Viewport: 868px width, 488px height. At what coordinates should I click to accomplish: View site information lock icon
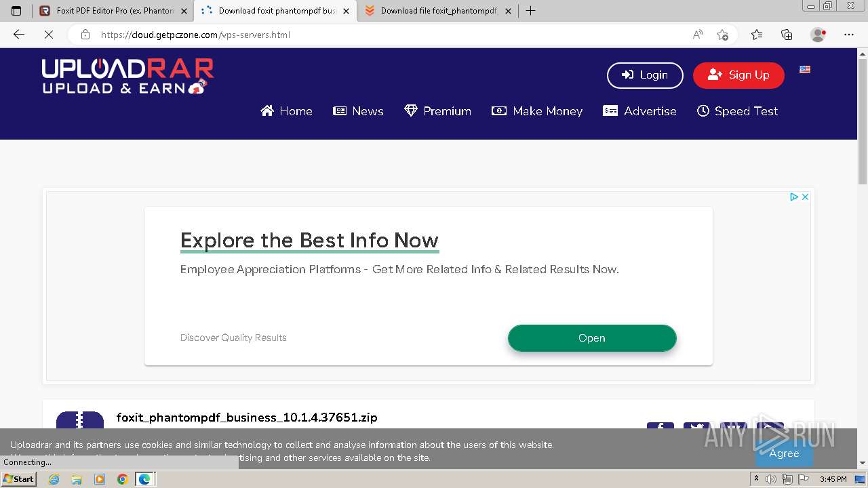click(x=85, y=35)
